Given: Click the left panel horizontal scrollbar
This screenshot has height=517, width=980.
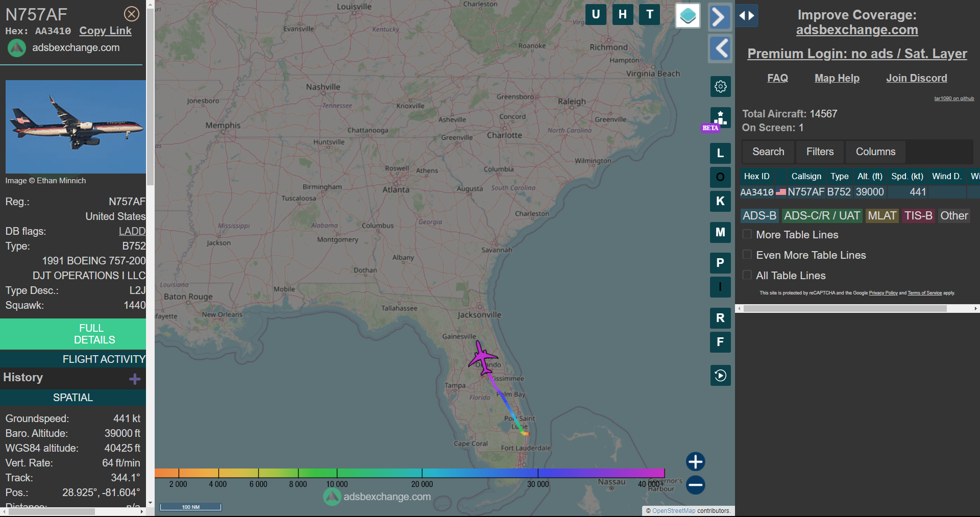Looking at the screenshot, I should 52,511.
